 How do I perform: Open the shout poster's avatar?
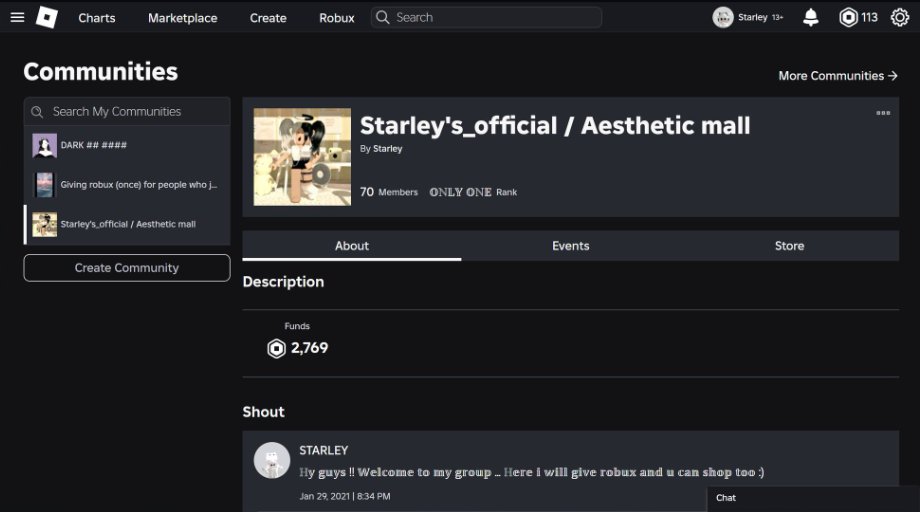point(272,460)
